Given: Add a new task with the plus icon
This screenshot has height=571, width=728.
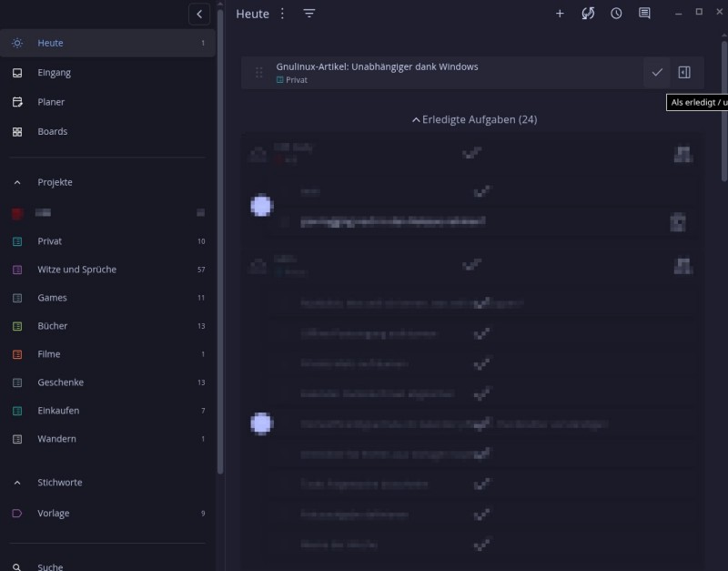Looking at the screenshot, I should (560, 14).
